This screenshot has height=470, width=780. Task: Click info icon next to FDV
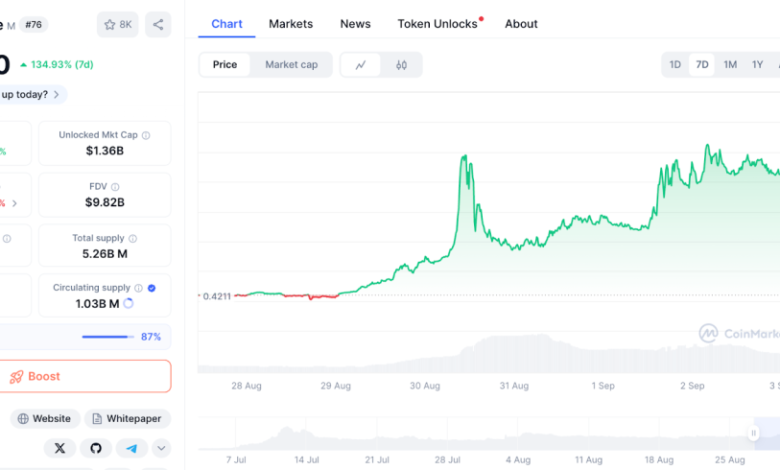115,186
